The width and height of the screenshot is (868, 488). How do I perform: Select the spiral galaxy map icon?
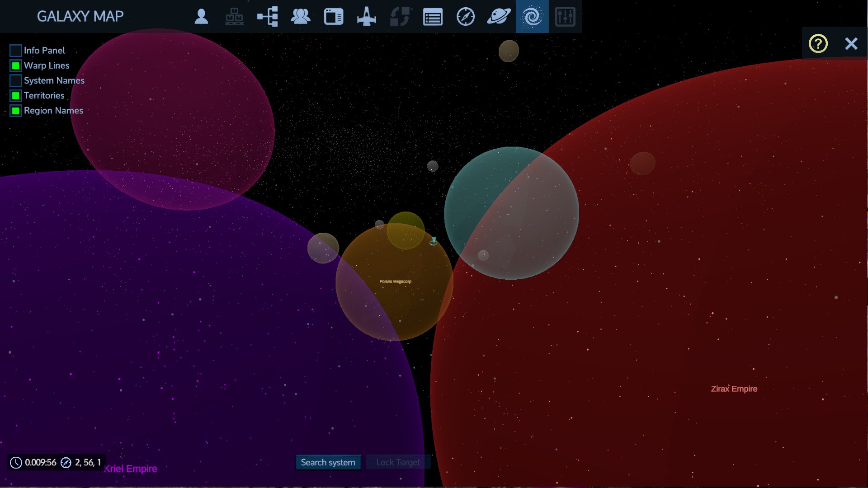[532, 17]
